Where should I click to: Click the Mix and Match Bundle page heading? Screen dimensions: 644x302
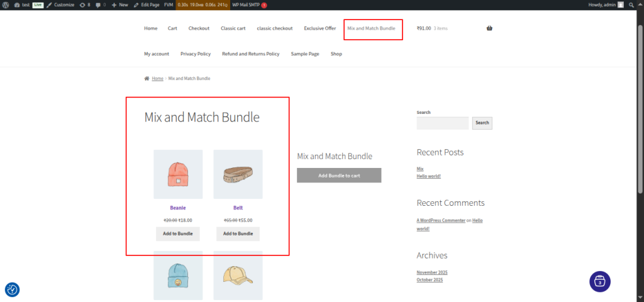(x=202, y=118)
